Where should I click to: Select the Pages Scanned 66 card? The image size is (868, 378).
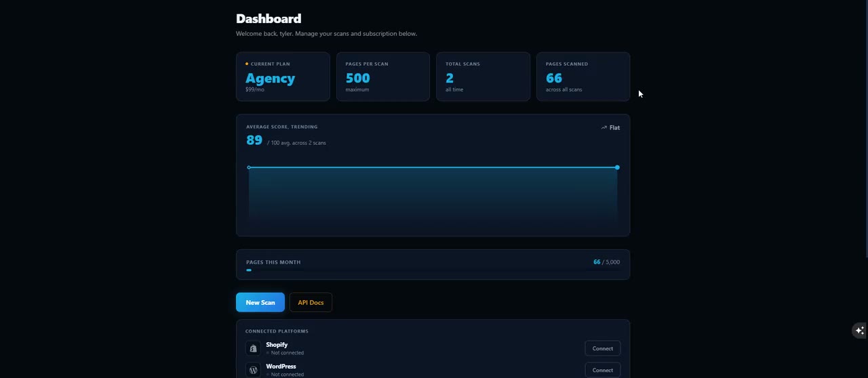pos(583,77)
